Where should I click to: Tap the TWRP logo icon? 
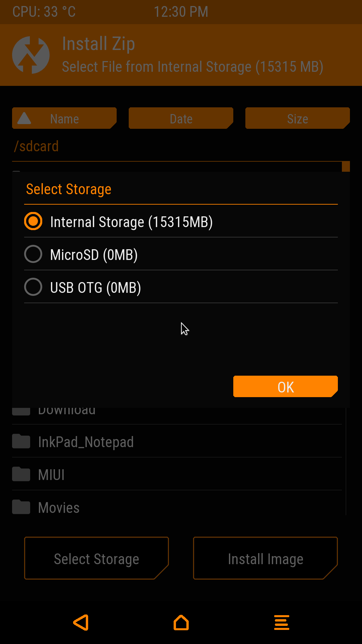(31, 55)
